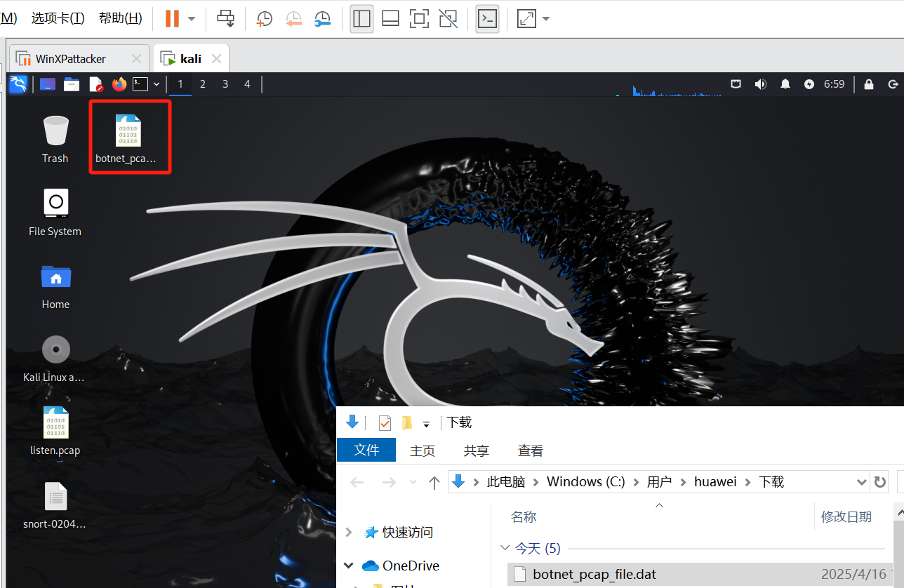Expand the terminal launcher dropdown arrow
The image size is (904, 588).
[157, 84]
